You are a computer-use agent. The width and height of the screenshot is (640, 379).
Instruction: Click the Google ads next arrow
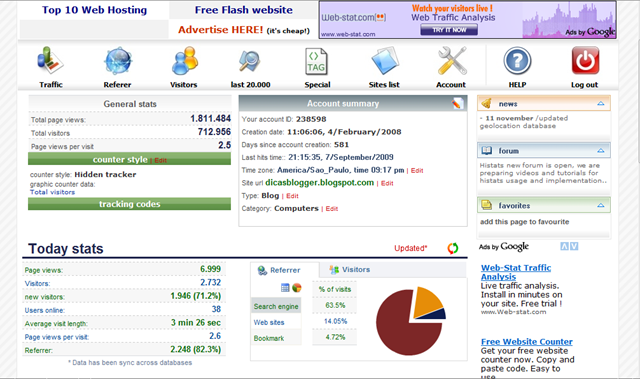574,246
